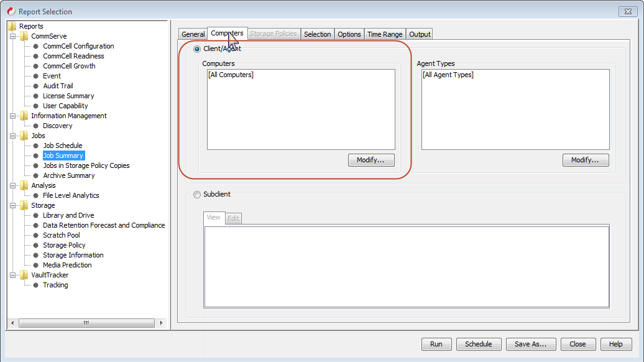Screen dimensions: 644x362
Task: Collapse the Jobs tree node
Action: 13,136
